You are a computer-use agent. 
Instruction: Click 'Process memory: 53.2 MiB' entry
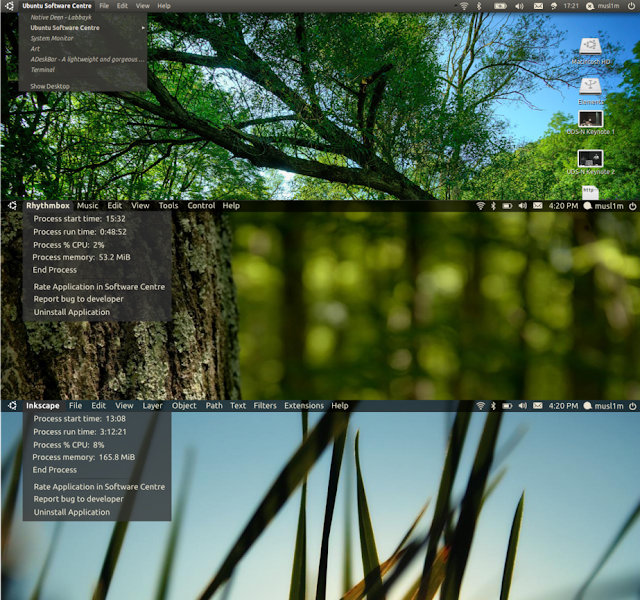(82, 257)
